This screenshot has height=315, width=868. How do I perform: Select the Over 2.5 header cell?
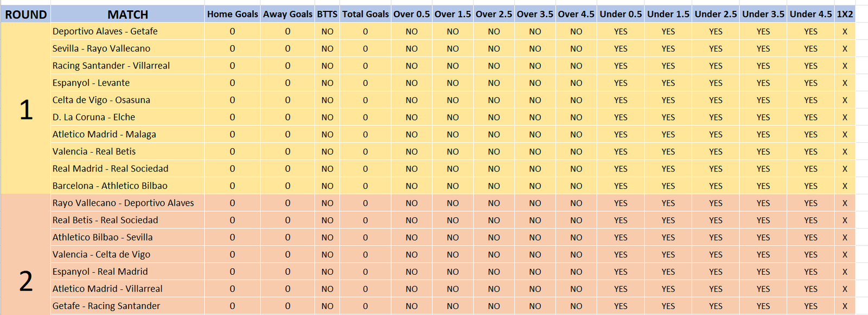point(494,14)
